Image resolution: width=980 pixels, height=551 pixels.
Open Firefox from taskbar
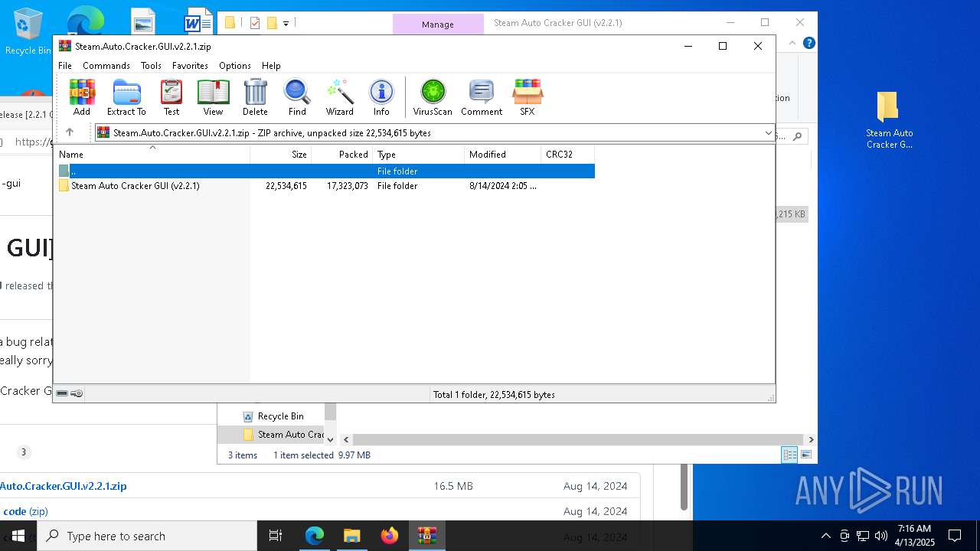[390, 536]
